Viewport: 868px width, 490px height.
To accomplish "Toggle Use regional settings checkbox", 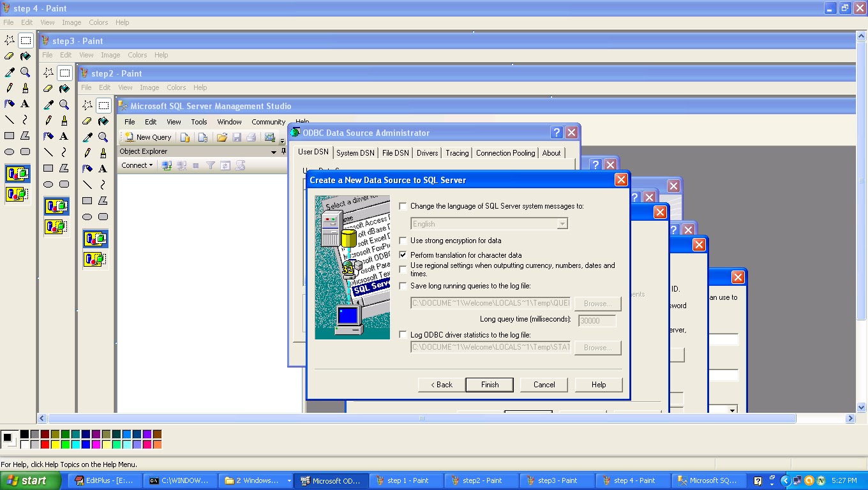I will pos(403,269).
